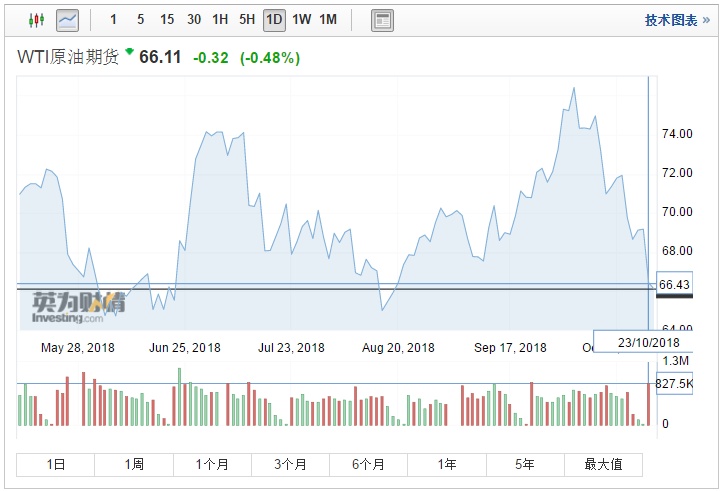Click the chart's highest price peak
Screen dimensions: 724x491
click(x=574, y=88)
